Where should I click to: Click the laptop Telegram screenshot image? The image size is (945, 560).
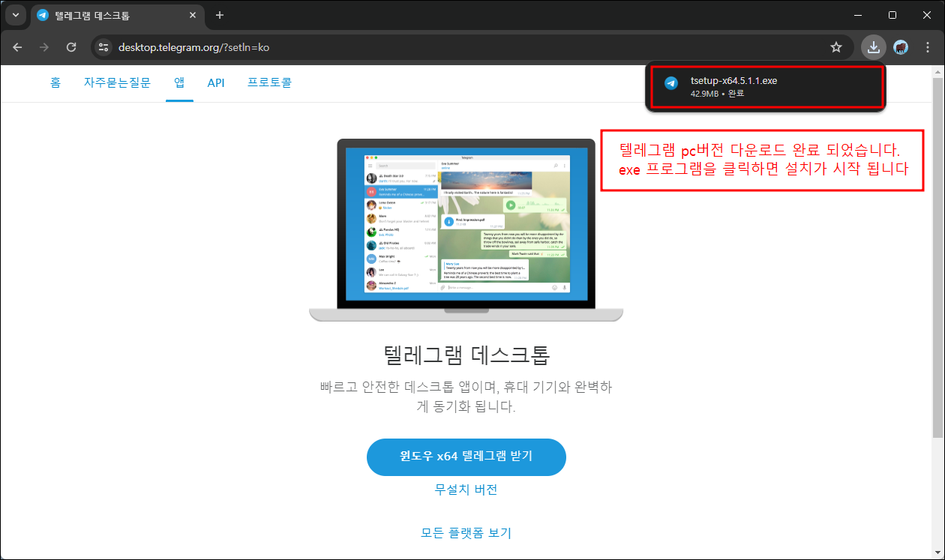click(x=466, y=229)
